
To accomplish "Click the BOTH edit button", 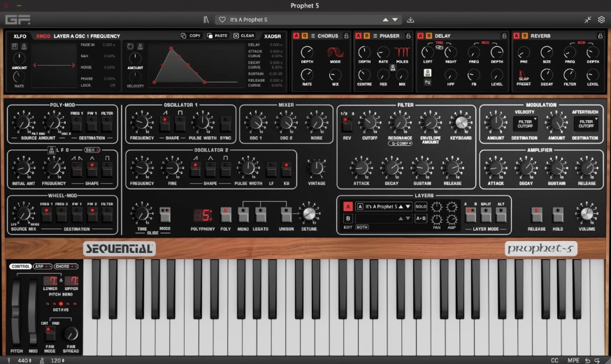I will pos(362,227).
